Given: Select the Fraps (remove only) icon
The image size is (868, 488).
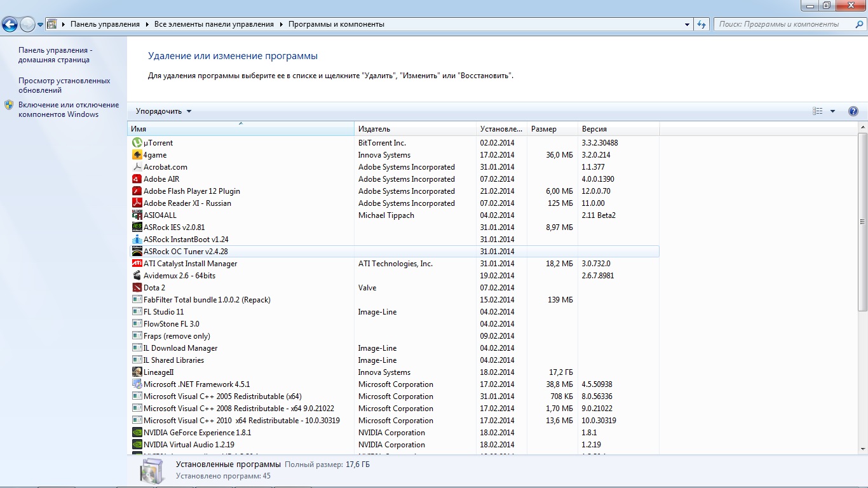Looking at the screenshot, I should point(137,336).
